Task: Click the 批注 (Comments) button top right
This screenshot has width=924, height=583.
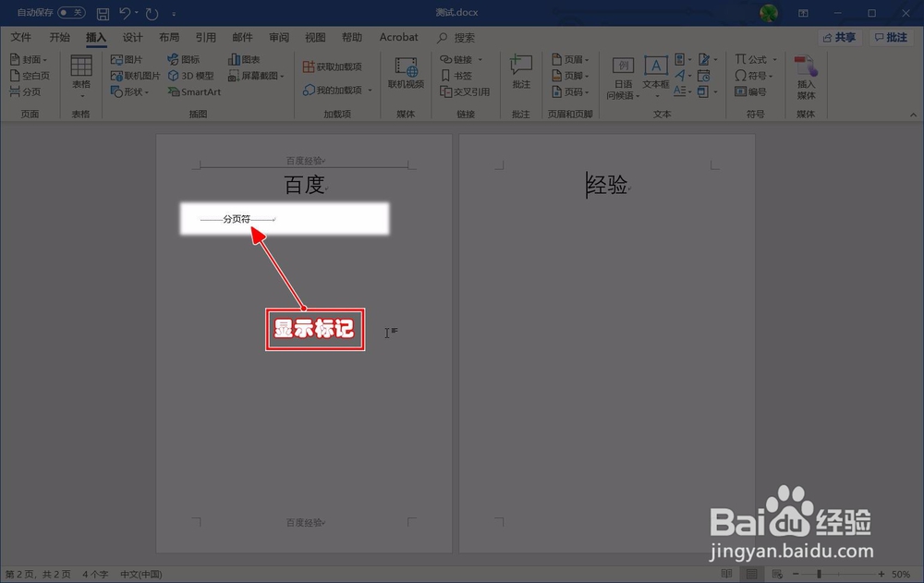Action: click(893, 37)
